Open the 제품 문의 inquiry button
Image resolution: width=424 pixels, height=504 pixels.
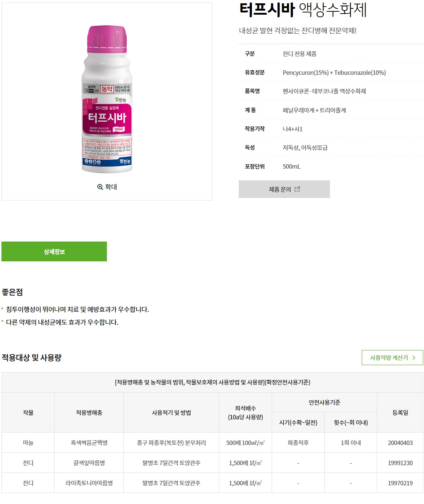[284, 189]
